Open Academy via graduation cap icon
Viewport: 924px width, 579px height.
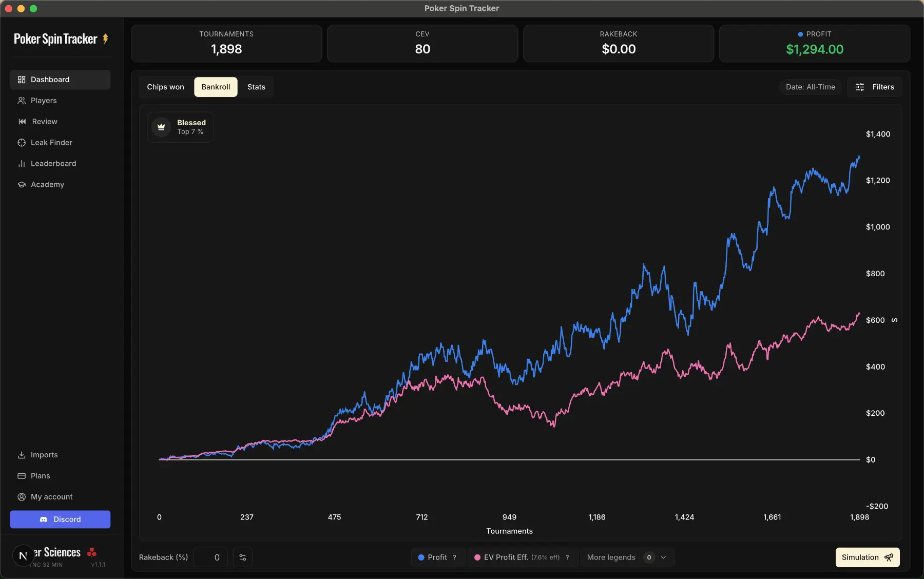[x=22, y=185]
